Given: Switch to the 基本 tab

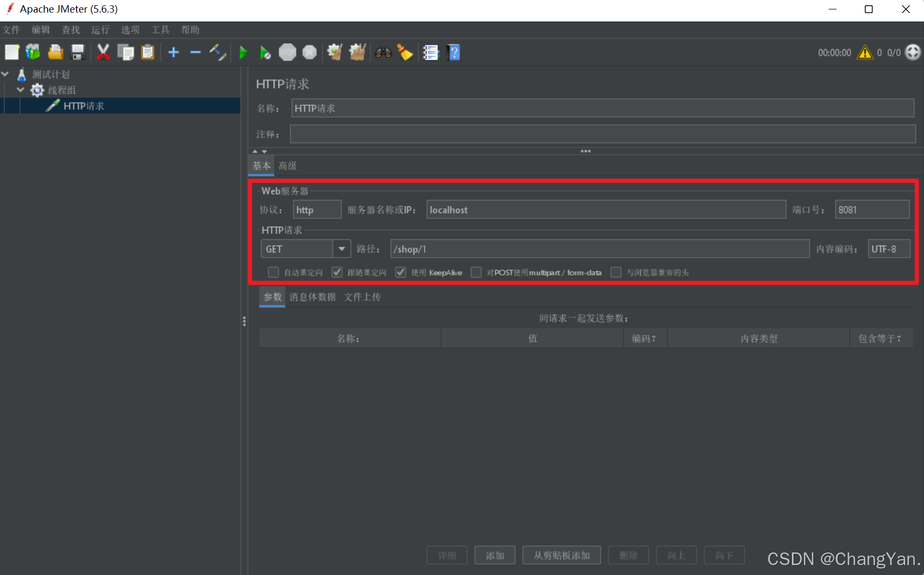Looking at the screenshot, I should (x=261, y=165).
